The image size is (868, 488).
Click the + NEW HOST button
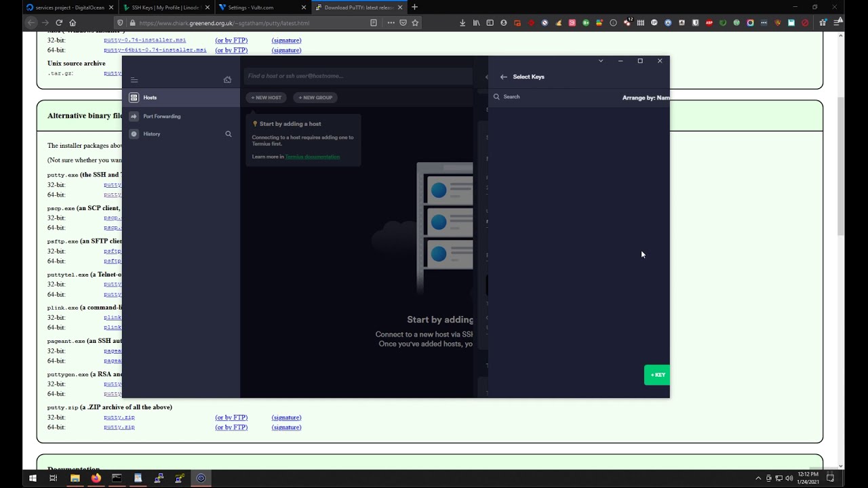pos(266,98)
